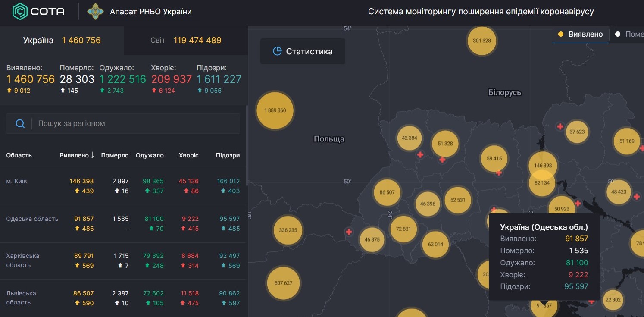Click the red cross near the 42 384 bubble

click(x=420, y=154)
